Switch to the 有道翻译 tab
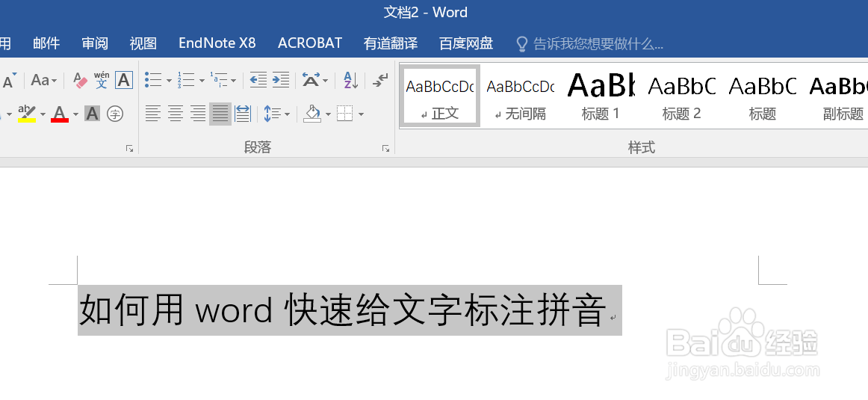The image size is (868, 400). point(391,43)
